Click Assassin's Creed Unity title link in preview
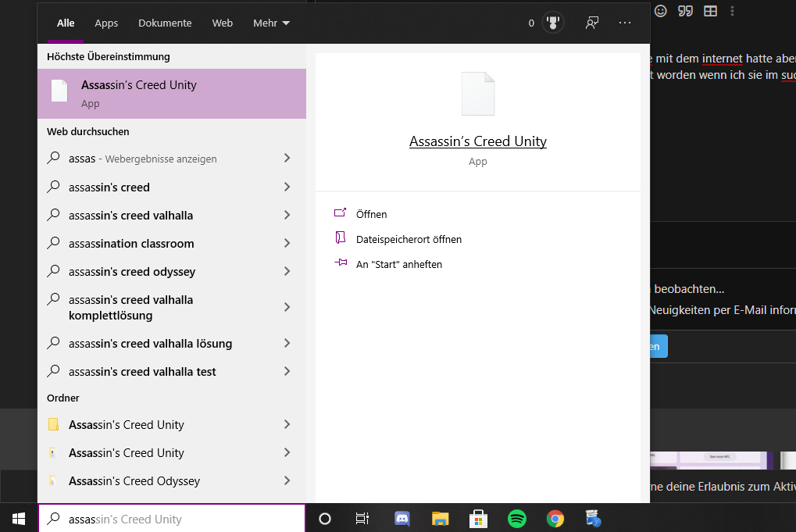 [x=478, y=141]
